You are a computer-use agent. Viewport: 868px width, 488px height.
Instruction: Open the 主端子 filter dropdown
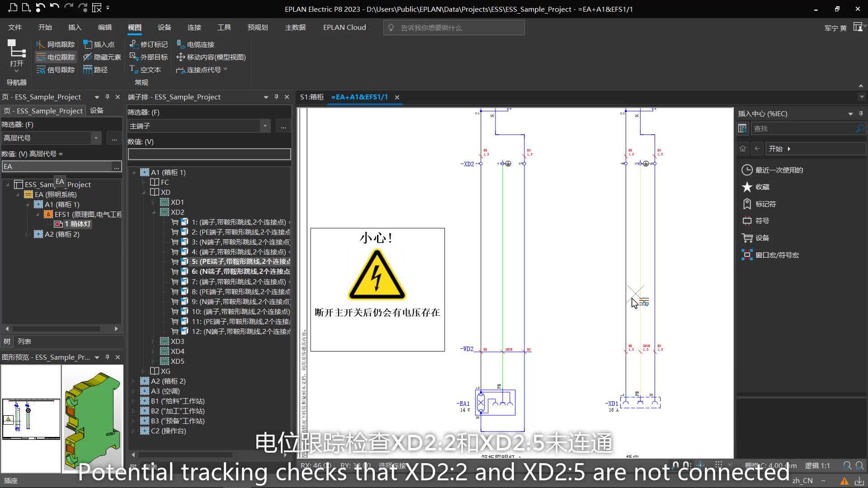point(265,126)
